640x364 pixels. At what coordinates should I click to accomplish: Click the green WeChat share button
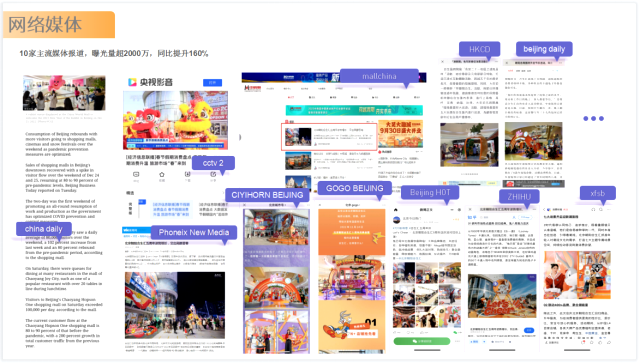[x=422, y=341]
